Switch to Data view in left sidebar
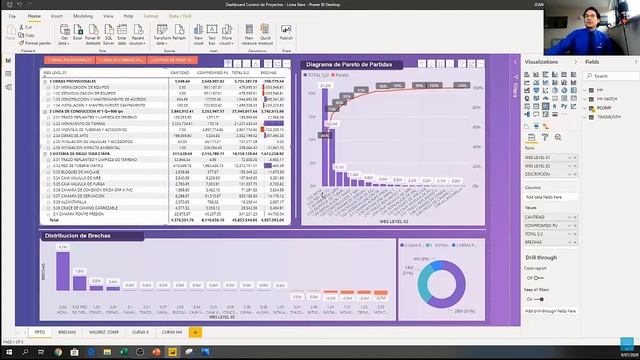The height and width of the screenshot is (360, 640). click(x=8, y=73)
